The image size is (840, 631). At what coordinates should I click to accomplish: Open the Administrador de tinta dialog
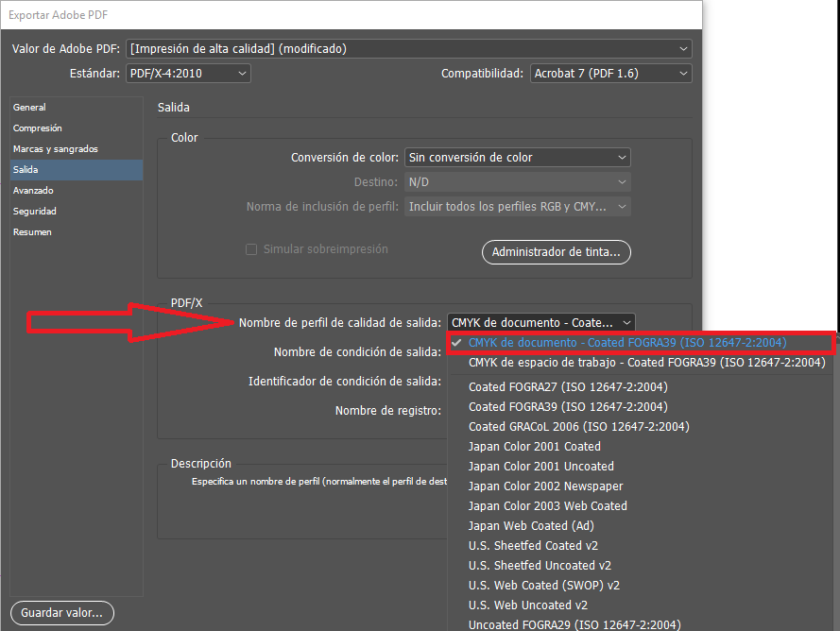pos(557,252)
